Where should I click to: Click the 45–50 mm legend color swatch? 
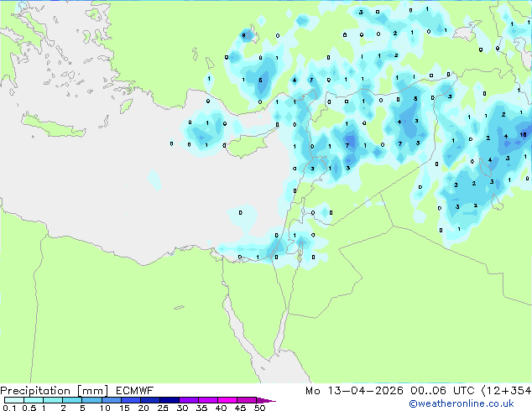point(247,400)
